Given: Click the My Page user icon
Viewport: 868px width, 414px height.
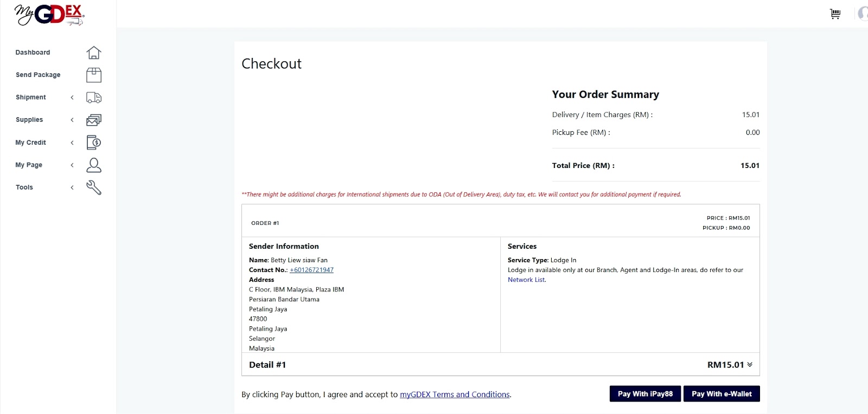Looking at the screenshot, I should click(x=94, y=165).
